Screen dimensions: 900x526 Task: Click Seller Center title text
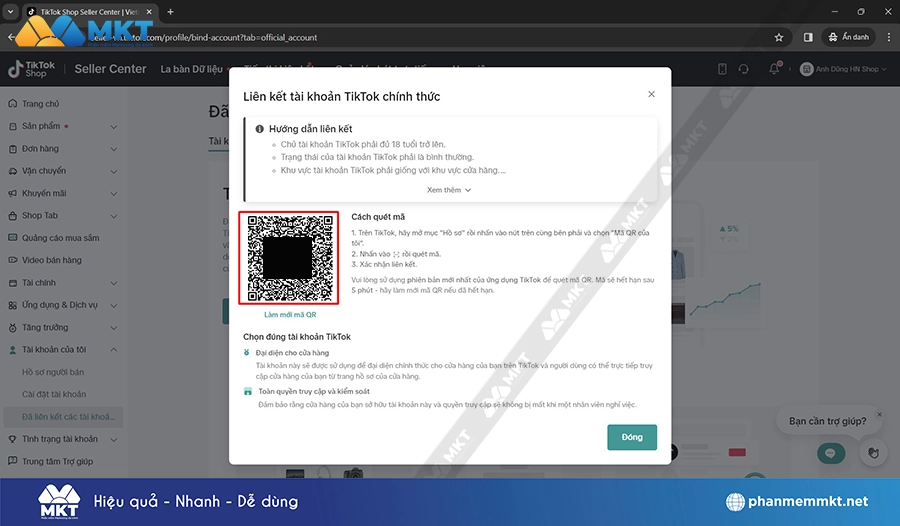[110, 69]
